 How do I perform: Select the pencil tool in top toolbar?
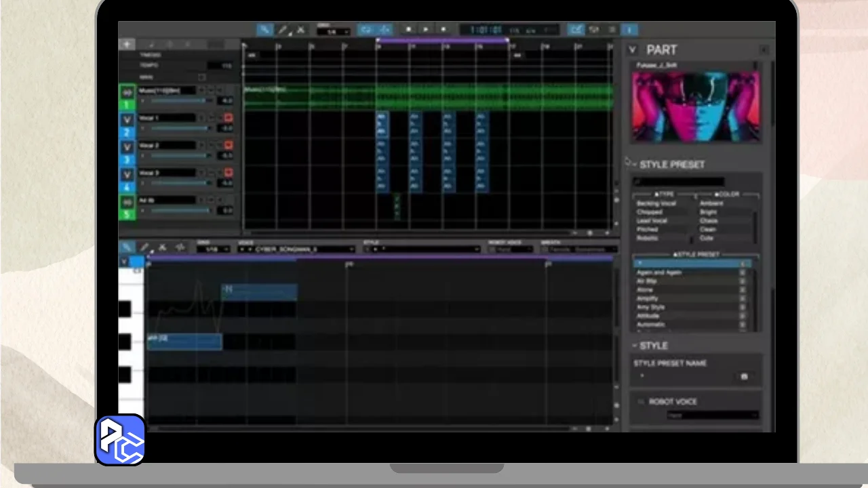pyautogui.click(x=283, y=30)
